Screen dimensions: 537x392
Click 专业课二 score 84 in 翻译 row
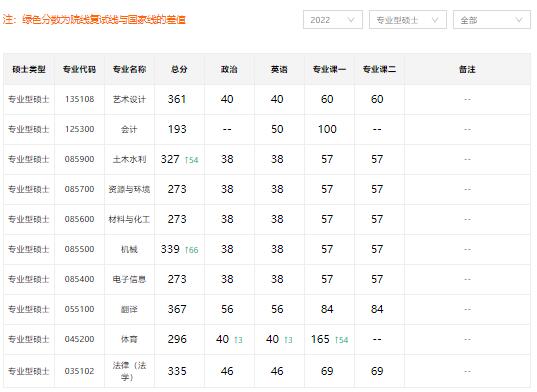pyautogui.click(x=377, y=309)
